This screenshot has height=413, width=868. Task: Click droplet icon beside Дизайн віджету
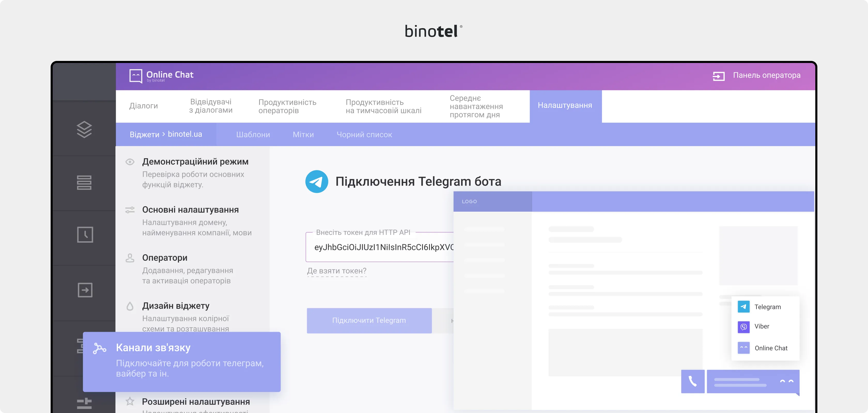point(130,306)
